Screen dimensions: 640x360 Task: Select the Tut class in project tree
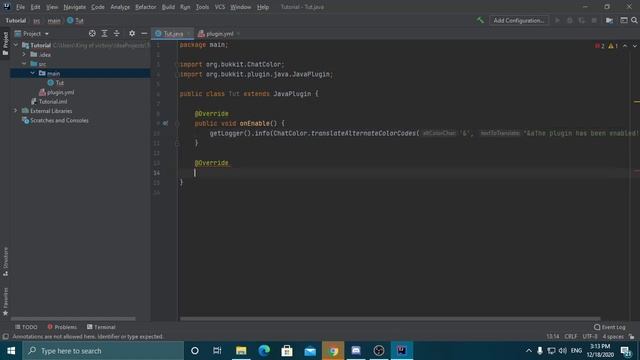tap(56, 83)
